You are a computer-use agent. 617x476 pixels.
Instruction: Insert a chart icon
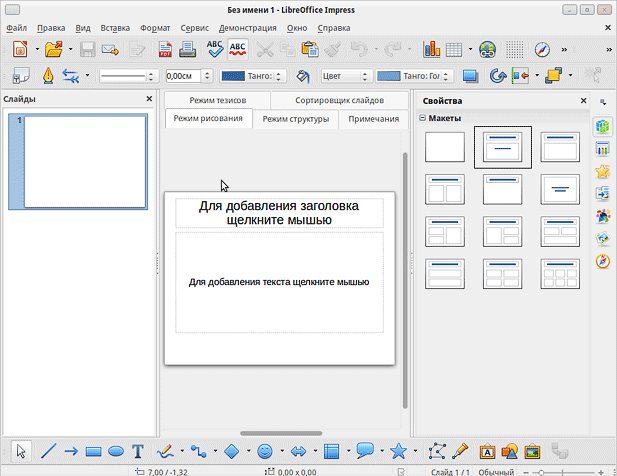pos(432,50)
